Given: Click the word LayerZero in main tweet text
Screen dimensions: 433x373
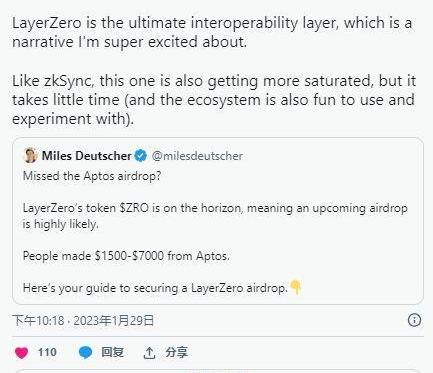Looking at the screenshot, I should 47,23.
